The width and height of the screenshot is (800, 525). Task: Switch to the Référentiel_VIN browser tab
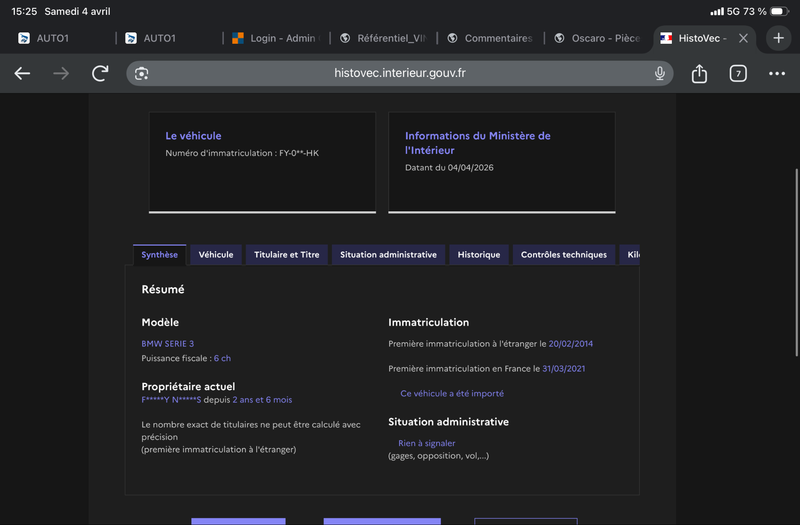click(382, 38)
